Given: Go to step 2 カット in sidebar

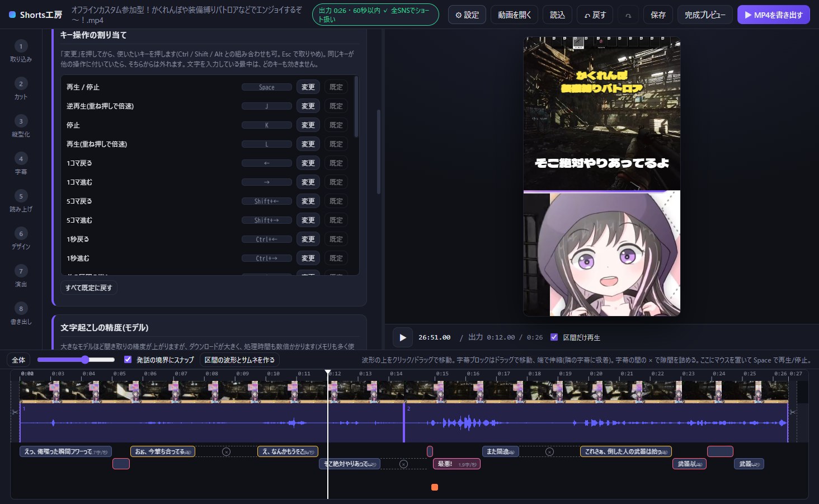Looking at the screenshot, I should pos(21,88).
